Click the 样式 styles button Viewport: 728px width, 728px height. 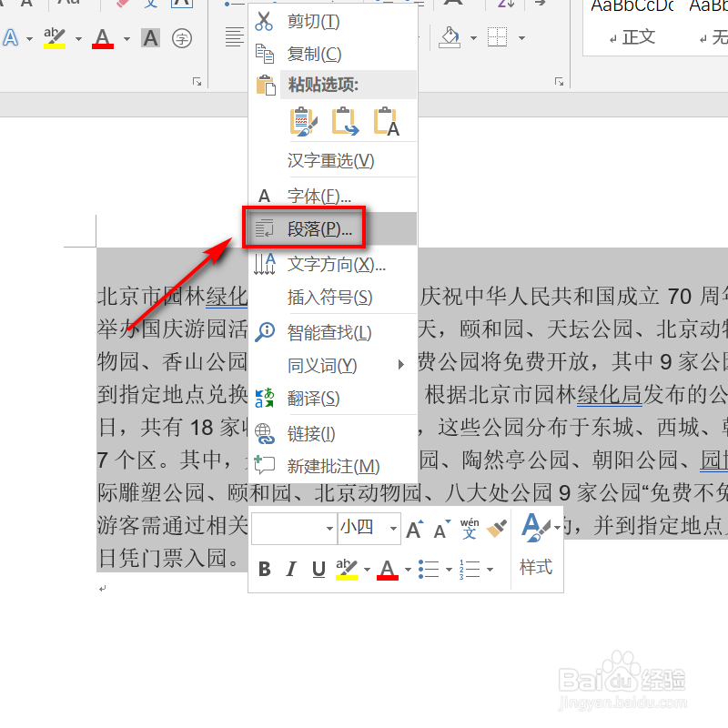point(536,567)
